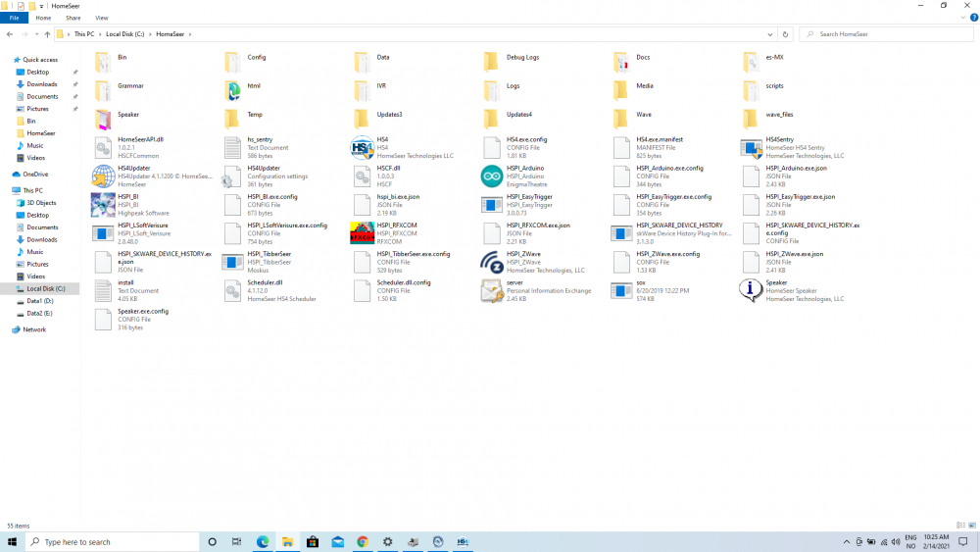
Task: Open the address bar history dropdown
Action: (x=770, y=34)
